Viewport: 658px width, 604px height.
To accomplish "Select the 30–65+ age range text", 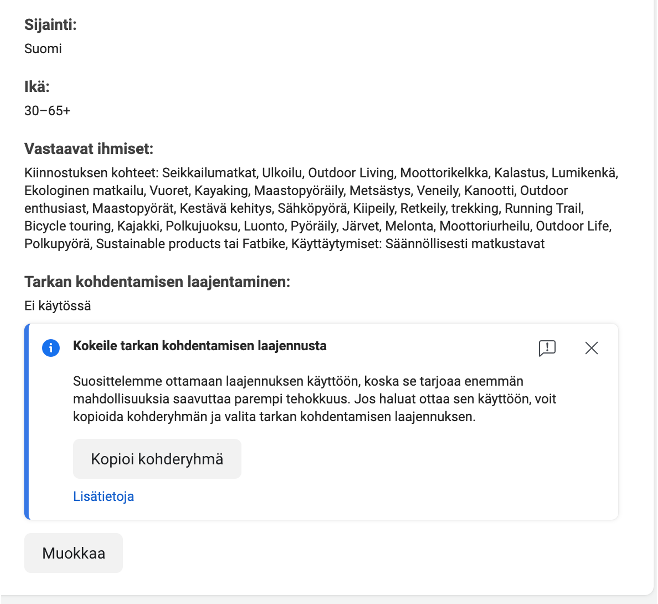I will pos(47,110).
